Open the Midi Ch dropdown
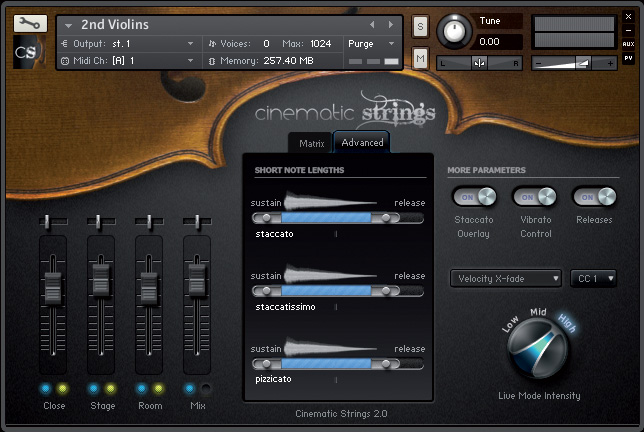 191,61
